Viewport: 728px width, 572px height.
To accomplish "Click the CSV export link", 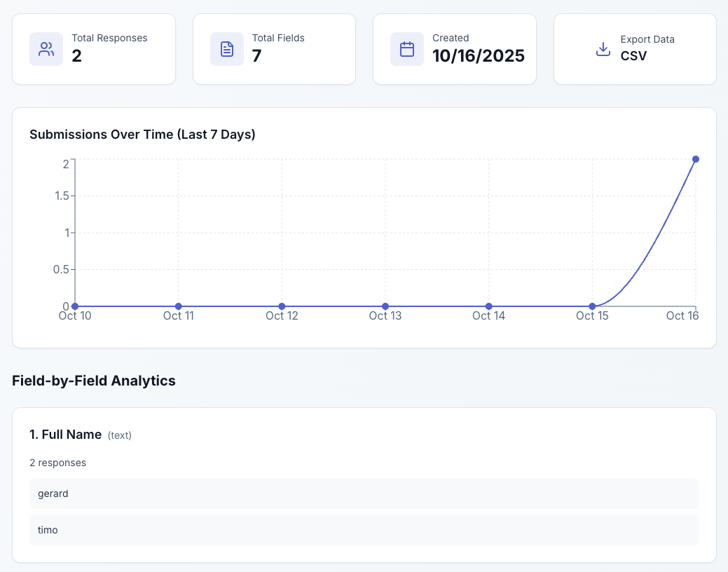I will pyautogui.click(x=631, y=55).
